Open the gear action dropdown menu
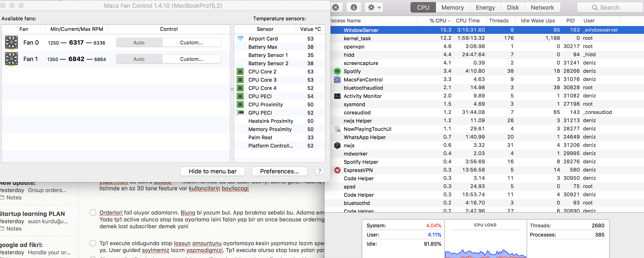This screenshot has height=258, width=644. click(374, 8)
